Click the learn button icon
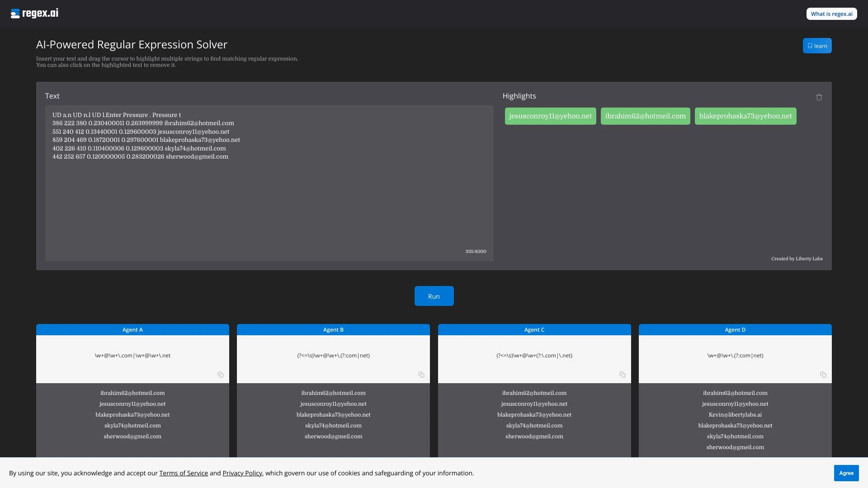868x488 pixels. click(810, 45)
